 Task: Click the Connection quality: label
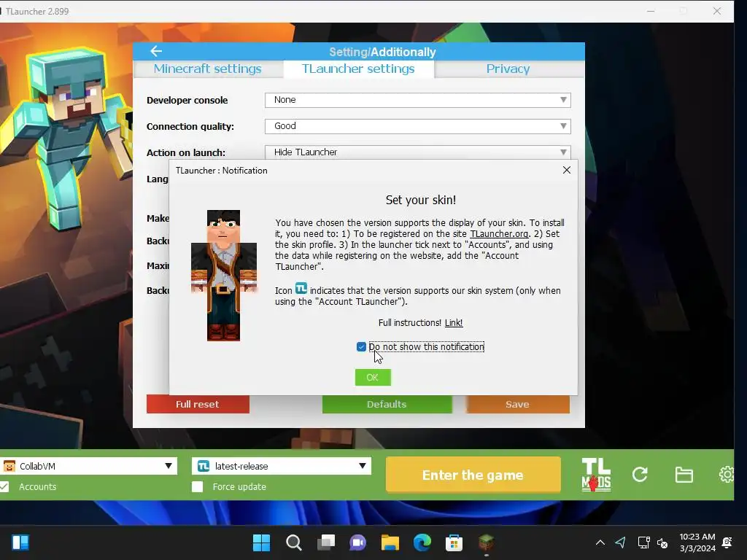190,127
